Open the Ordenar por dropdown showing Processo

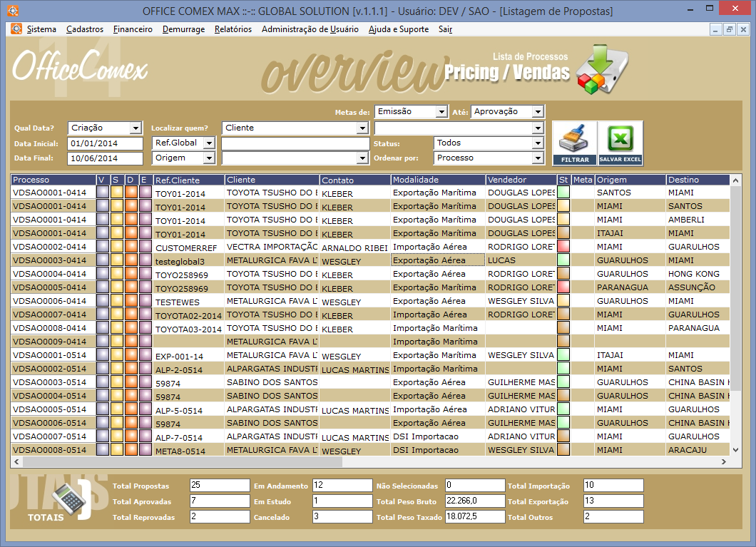[538, 158]
